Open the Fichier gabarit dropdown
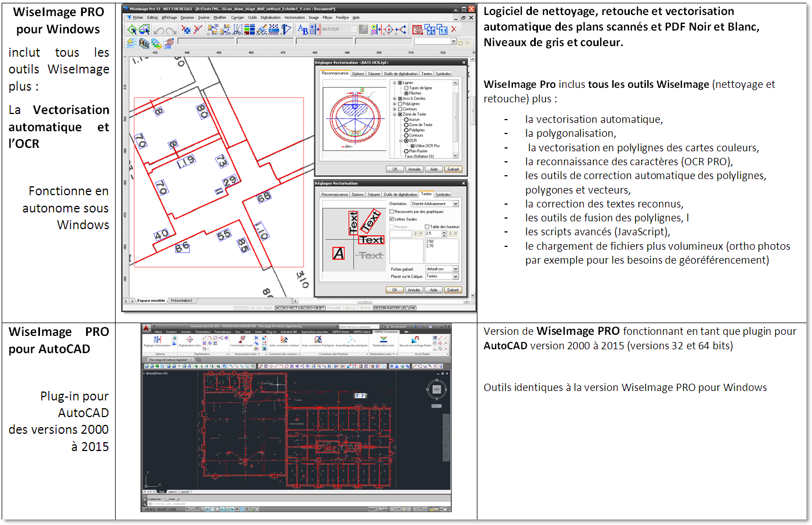This screenshot has width=812, height=525. pyautogui.click(x=442, y=269)
